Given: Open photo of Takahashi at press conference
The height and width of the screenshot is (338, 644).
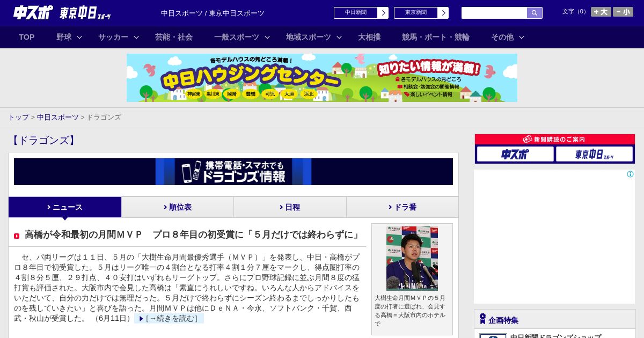Looking at the screenshot, I should click(x=412, y=258).
